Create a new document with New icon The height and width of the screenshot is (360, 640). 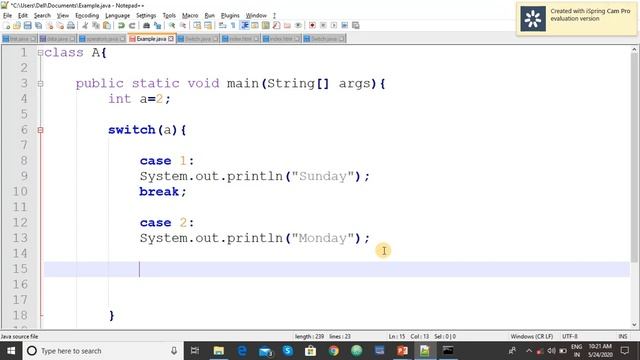coord(7,25)
